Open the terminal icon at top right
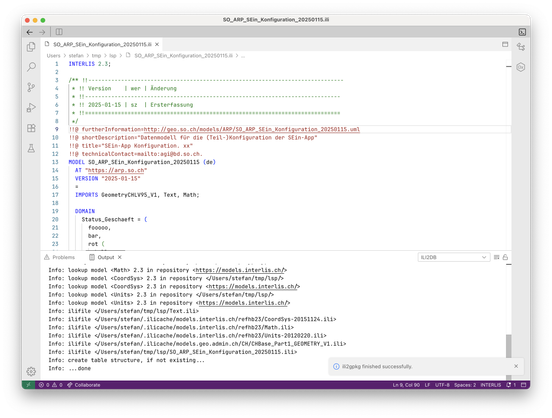This screenshot has height=418, width=552. (522, 32)
